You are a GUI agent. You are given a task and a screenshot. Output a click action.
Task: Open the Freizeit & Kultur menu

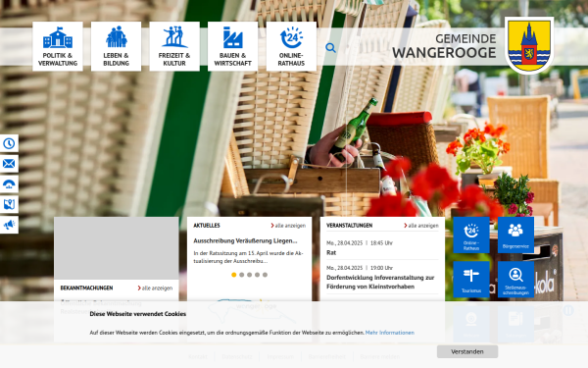pos(174,46)
